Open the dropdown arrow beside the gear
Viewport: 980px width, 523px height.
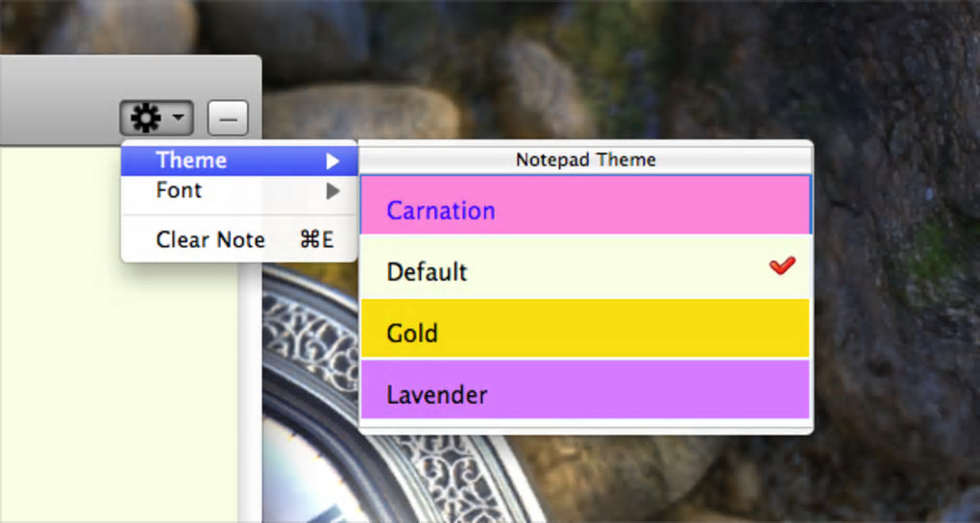[179, 118]
